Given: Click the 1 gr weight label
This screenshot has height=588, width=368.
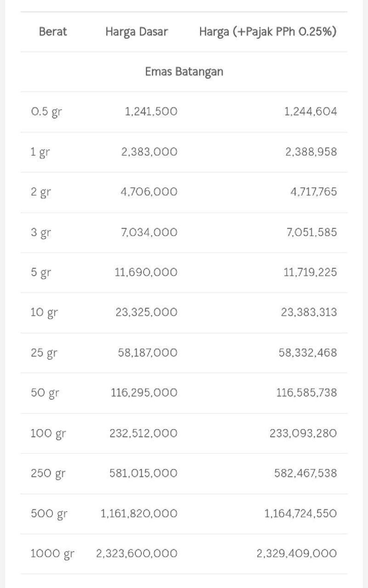Looking at the screenshot, I should click(x=40, y=152).
